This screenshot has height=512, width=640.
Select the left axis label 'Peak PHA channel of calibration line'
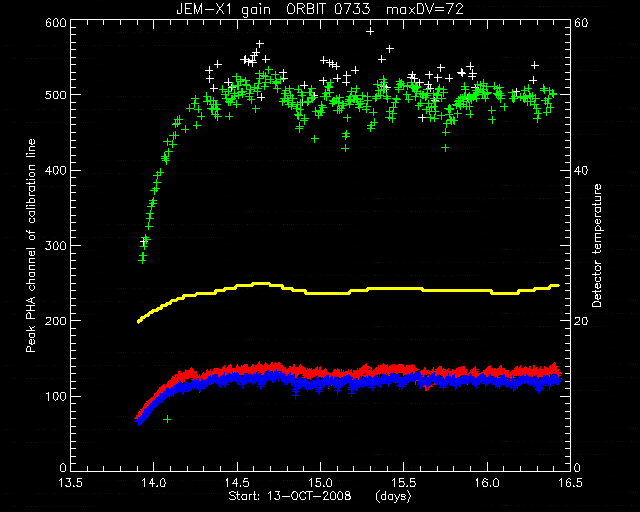31,245
